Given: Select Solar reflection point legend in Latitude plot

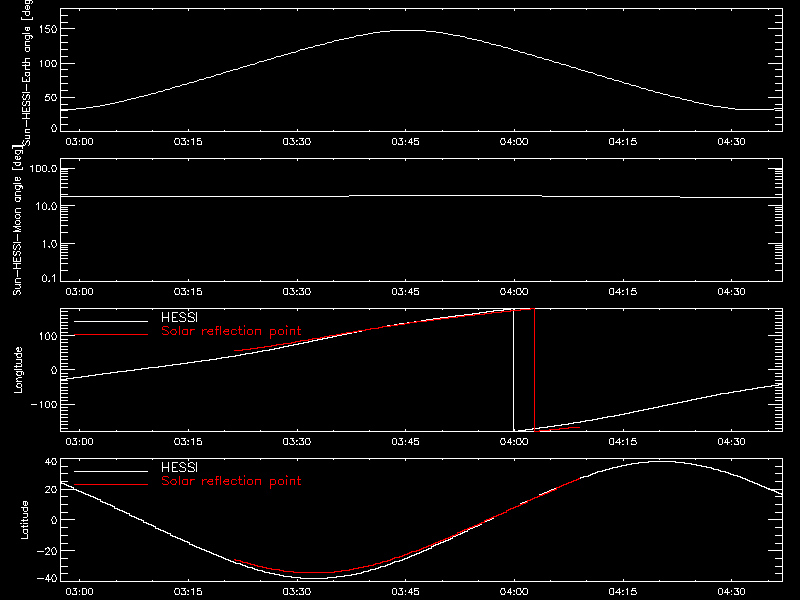Looking at the screenshot, I should coord(231,481).
